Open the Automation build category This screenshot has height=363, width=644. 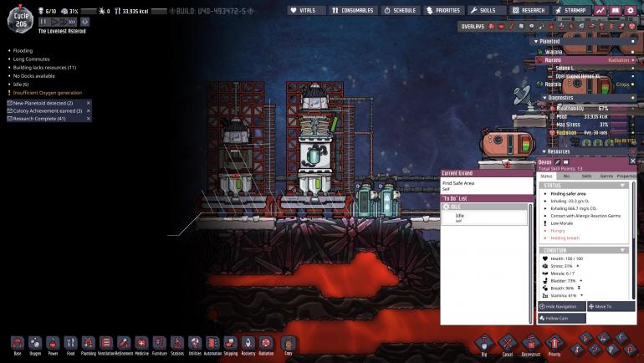click(212, 343)
